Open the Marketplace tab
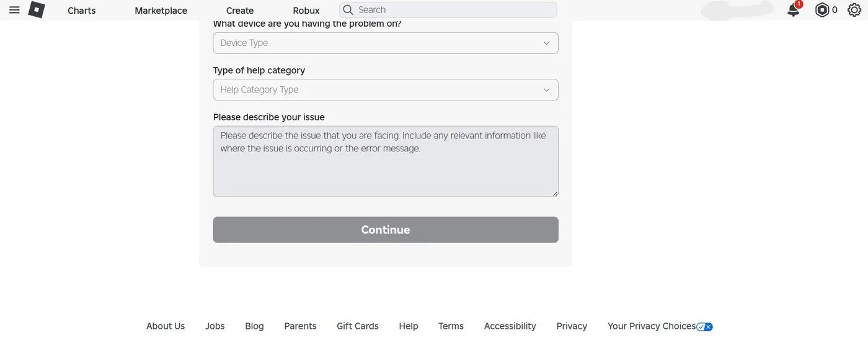This screenshot has width=868, height=348. click(x=161, y=11)
